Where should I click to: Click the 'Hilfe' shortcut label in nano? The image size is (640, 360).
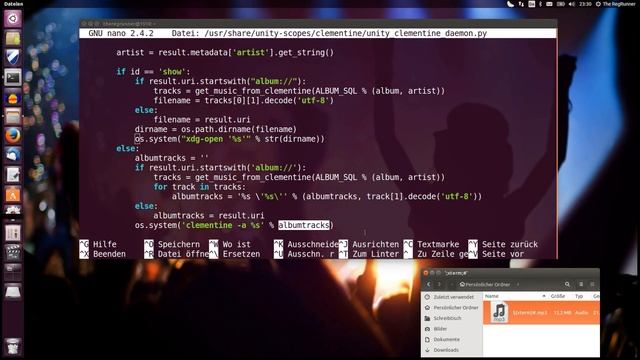[104, 244]
